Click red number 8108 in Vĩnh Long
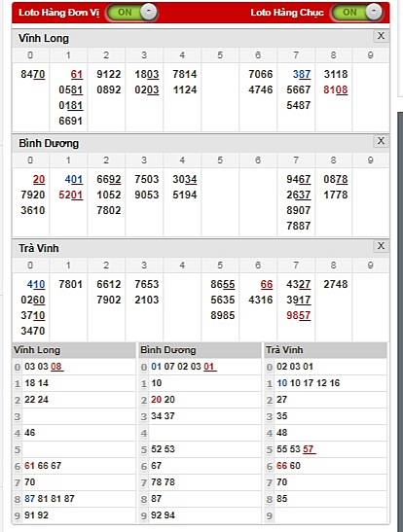The width and height of the screenshot is (403, 532). coord(336,89)
